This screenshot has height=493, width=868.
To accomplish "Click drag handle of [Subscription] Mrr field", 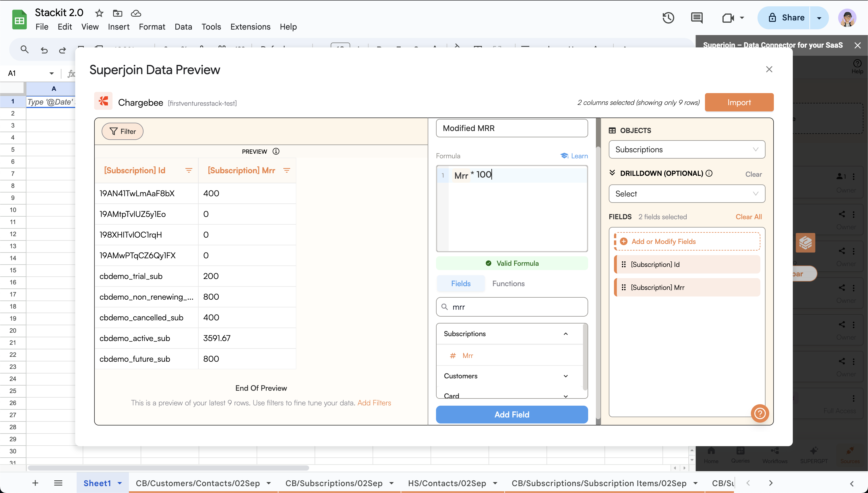I will coord(623,288).
